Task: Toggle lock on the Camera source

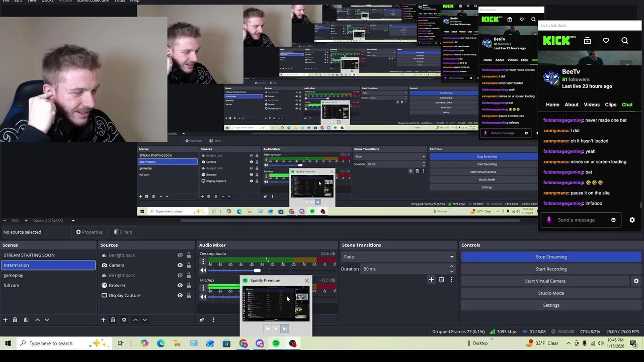Action: click(x=189, y=265)
